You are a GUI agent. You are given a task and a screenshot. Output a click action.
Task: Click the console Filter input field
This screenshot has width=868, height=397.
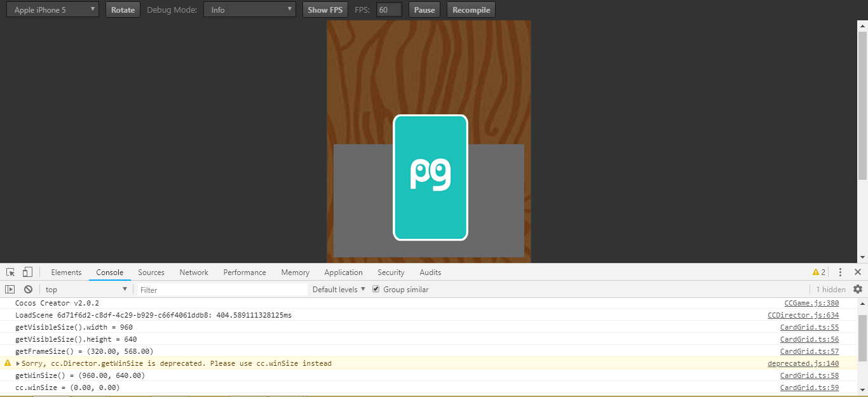point(222,290)
